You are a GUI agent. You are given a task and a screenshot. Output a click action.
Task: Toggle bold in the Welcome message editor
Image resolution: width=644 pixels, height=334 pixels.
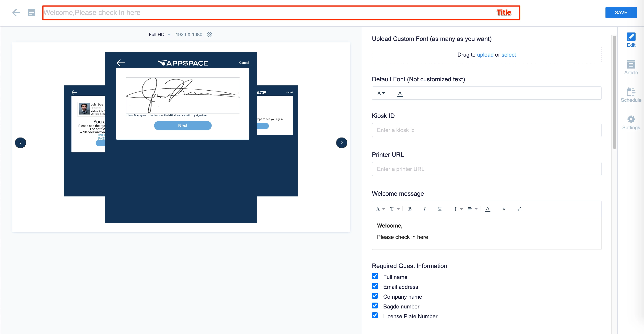(410, 209)
